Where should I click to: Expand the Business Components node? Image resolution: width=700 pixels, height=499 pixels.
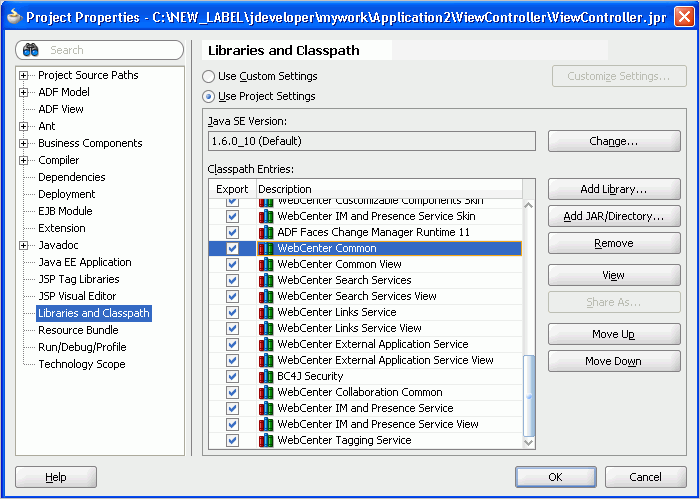click(24, 143)
